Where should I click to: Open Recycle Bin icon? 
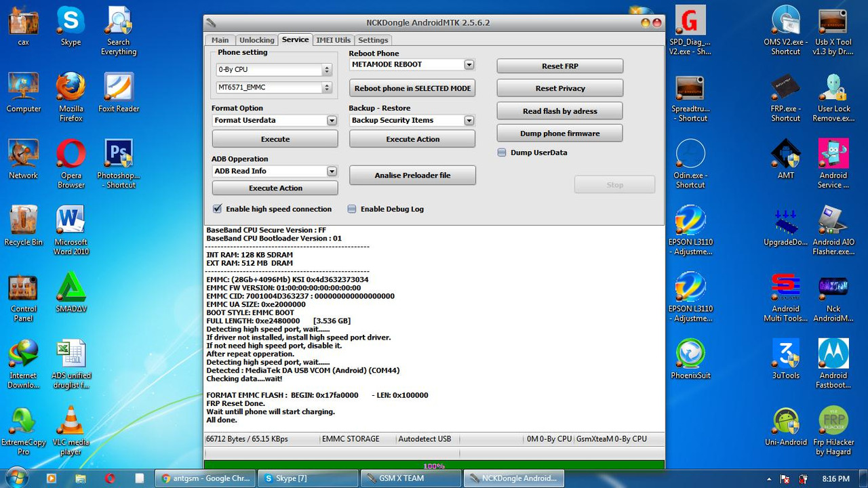pos(23,226)
